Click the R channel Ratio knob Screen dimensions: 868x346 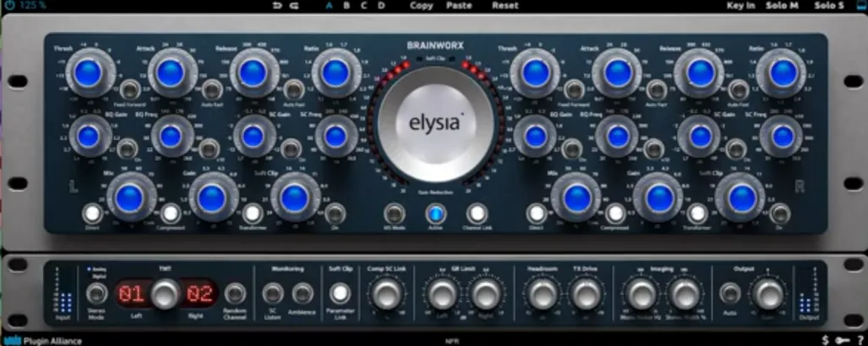(x=783, y=73)
